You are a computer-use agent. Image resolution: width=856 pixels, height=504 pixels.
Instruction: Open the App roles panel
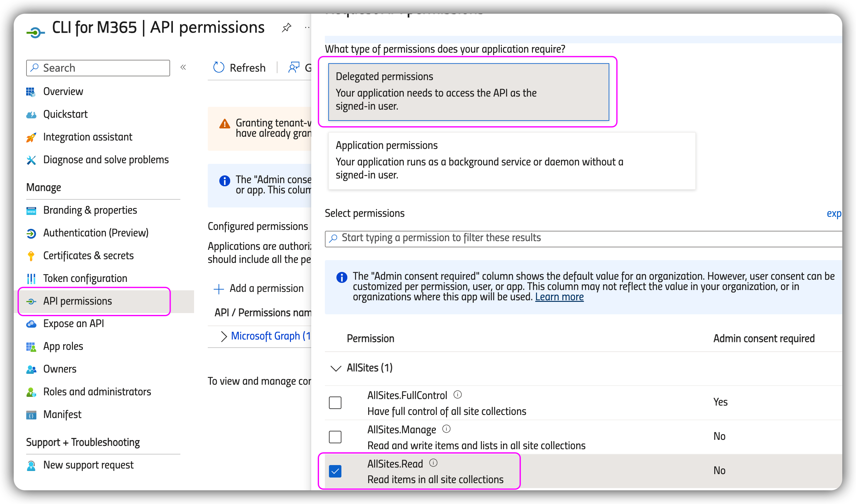(63, 346)
